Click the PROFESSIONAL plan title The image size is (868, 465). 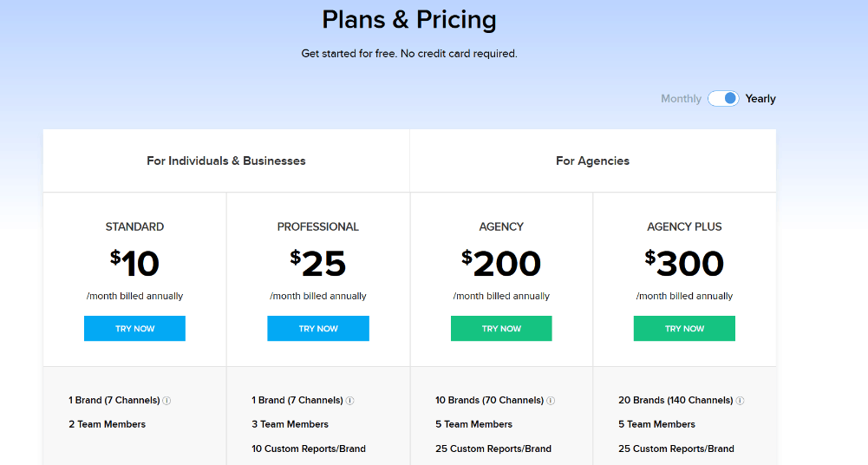(x=317, y=227)
